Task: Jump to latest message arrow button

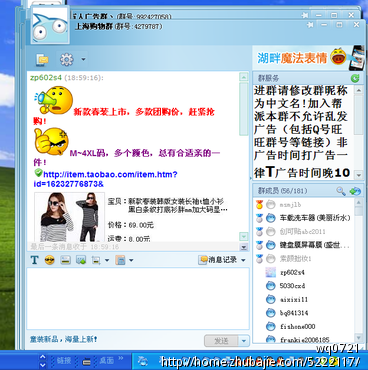Action: [244, 247]
